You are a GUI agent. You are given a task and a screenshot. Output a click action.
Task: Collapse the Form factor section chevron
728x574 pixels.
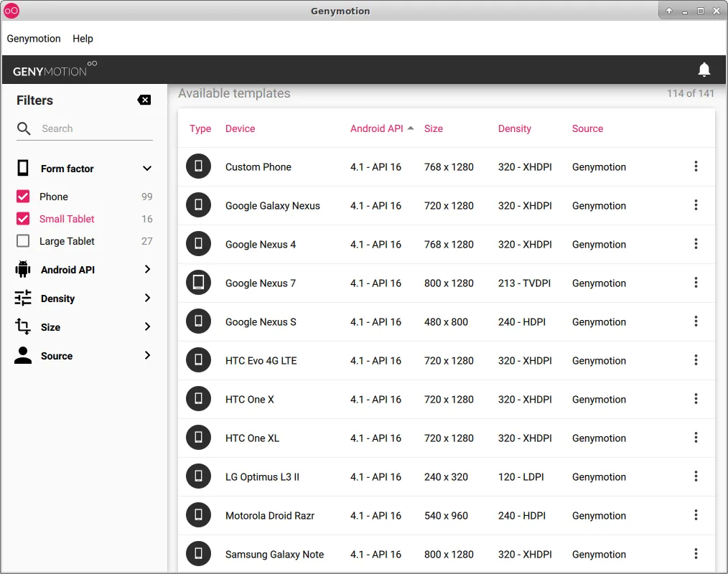pos(146,168)
